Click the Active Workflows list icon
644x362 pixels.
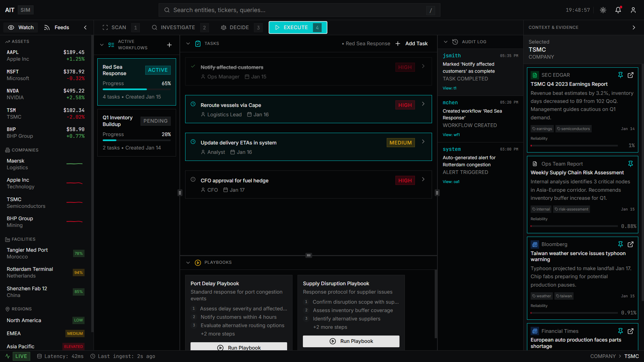point(111,45)
